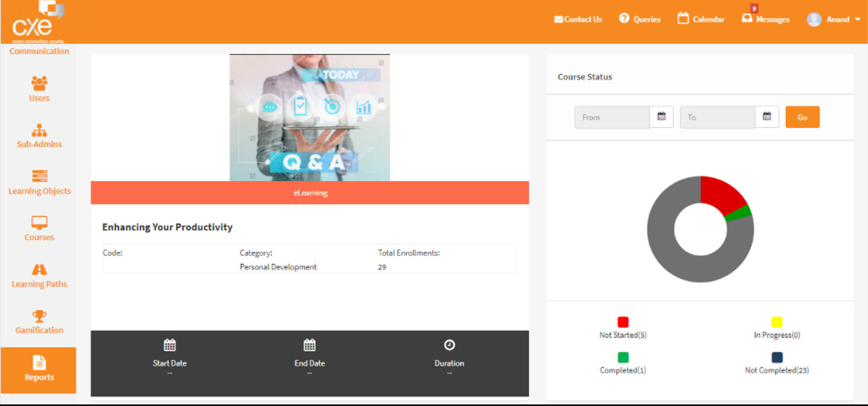Open Communication menu item in sidebar
This screenshot has width=868, height=406.
point(39,51)
